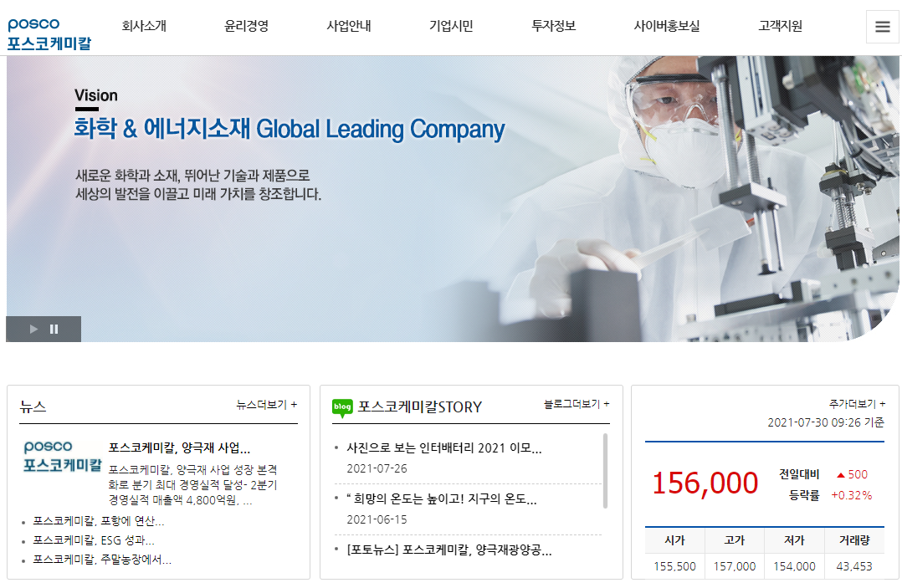Click the news summary paragraph text
902x588 pixels.
[x=192, y=485]
